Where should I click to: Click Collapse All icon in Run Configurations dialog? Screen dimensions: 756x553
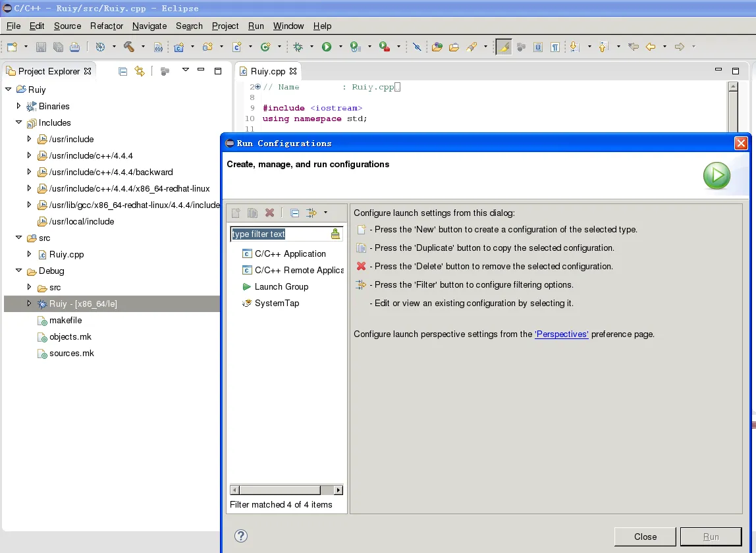(x=295, y=213)
